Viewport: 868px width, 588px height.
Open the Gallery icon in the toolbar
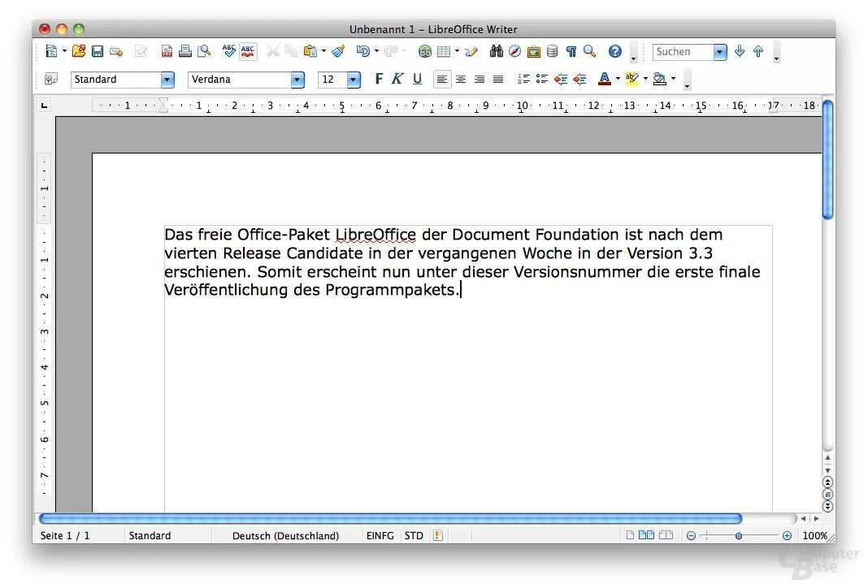534,50
